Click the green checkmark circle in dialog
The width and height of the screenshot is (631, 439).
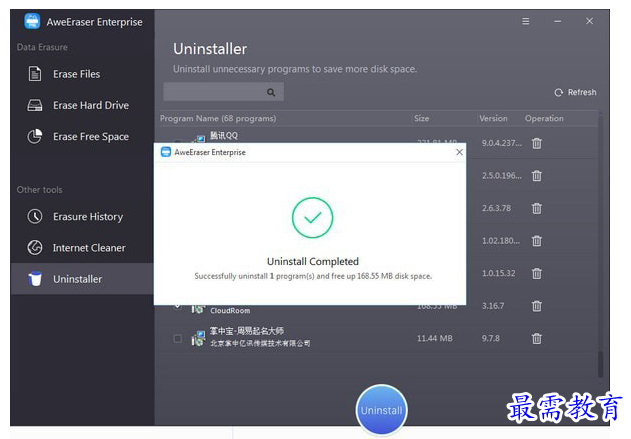(x=313, y=218)
